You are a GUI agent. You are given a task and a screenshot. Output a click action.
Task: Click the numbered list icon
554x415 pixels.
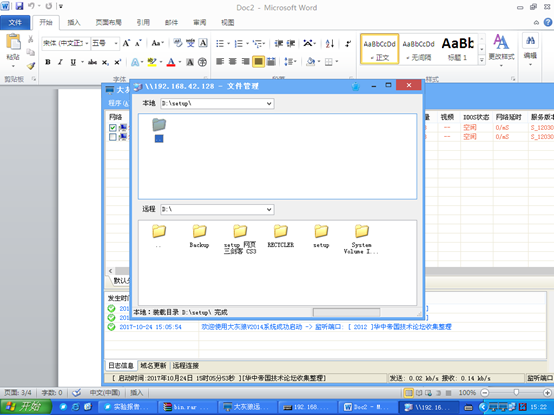coord(239,43)
